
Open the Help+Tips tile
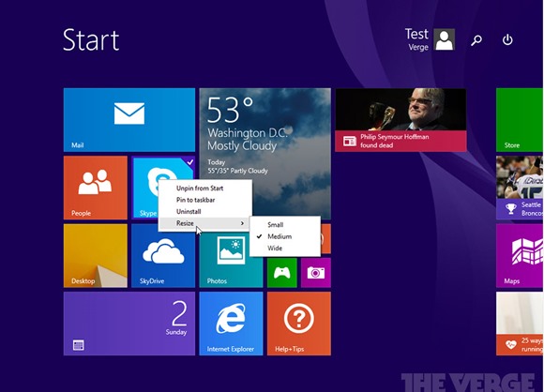point(298,324)
